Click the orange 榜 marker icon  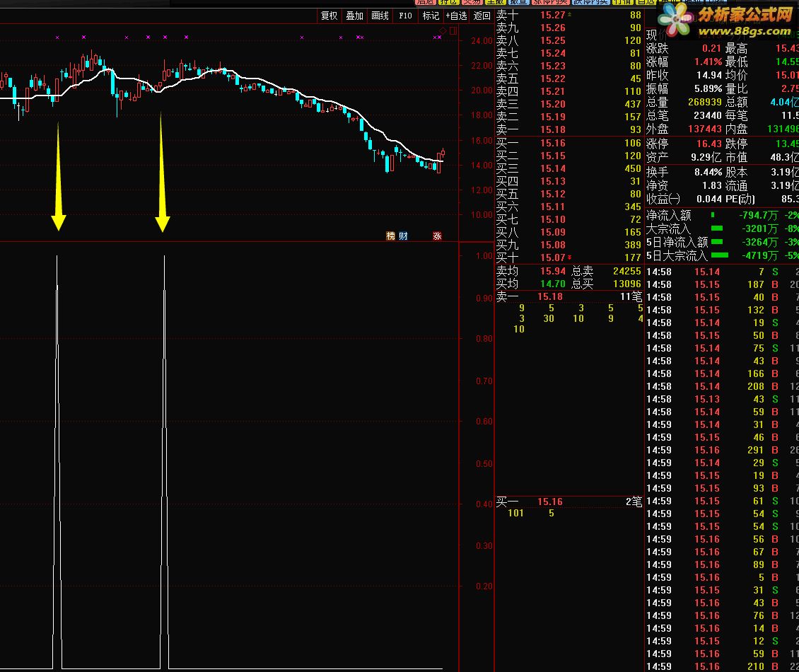390,236
